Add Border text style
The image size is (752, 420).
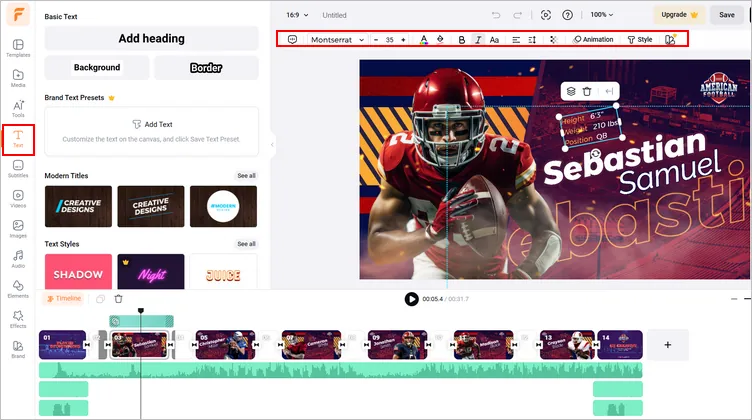pos(206,68)
